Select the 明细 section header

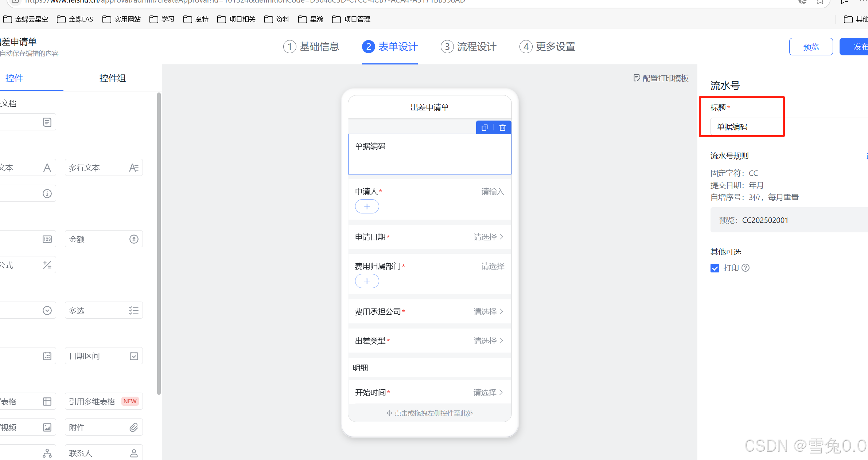429,367
